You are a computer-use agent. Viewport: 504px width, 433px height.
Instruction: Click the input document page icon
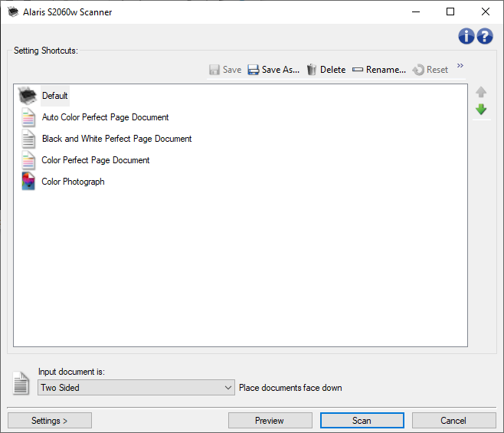[21, 383]
